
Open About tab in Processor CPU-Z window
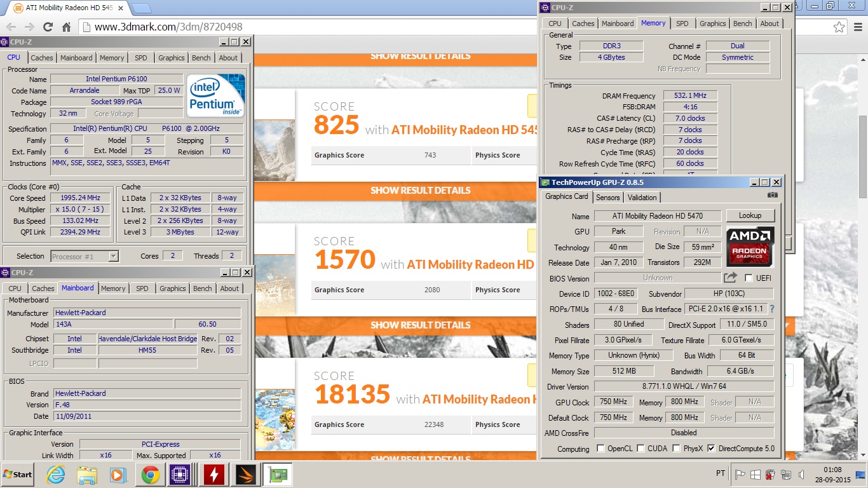tap(228, 58)
